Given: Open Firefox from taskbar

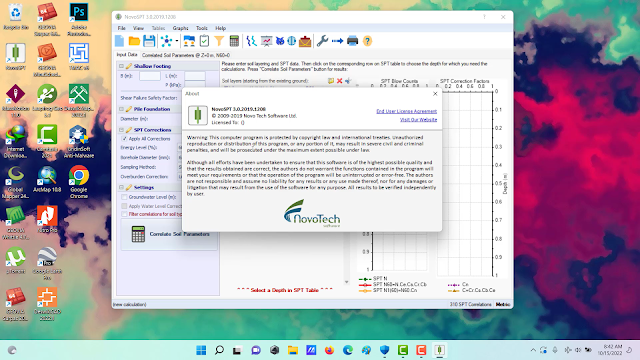Looking at the screenshot, I should pos(329,350).
